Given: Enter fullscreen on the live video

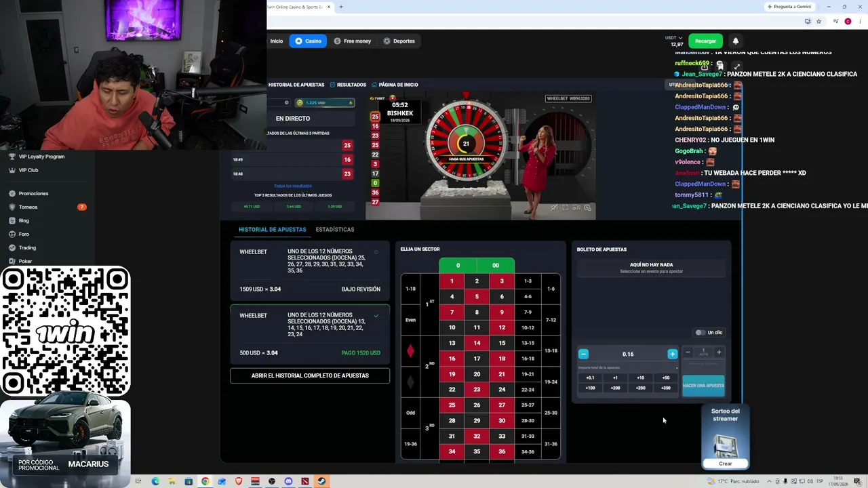Looking at the screenshot, I should point(565,207).
